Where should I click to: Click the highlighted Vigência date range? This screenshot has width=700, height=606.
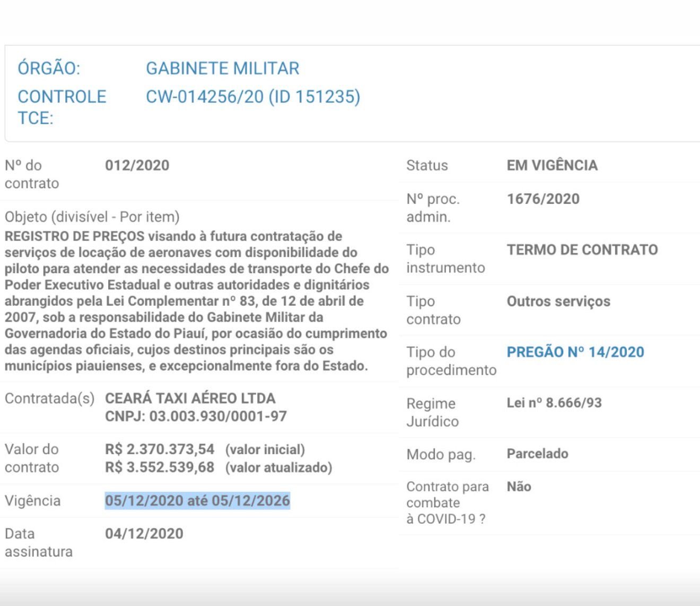(197, 500)
